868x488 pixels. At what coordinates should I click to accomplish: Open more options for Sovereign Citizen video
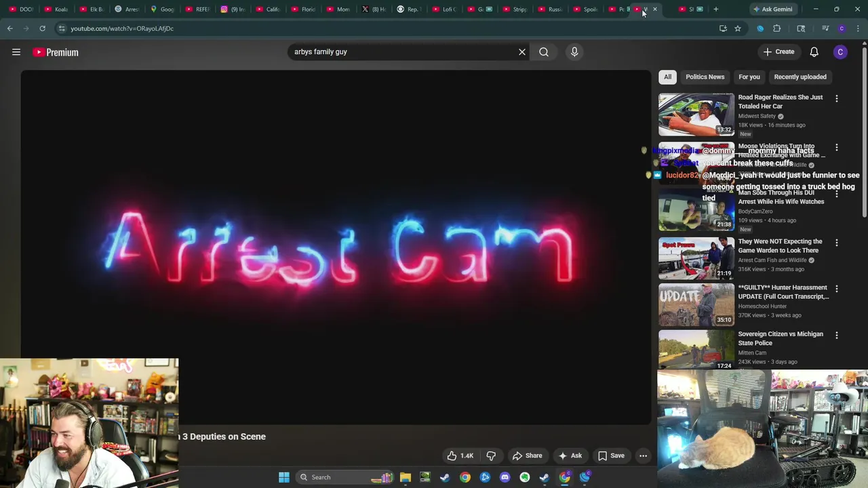[836, 335]
